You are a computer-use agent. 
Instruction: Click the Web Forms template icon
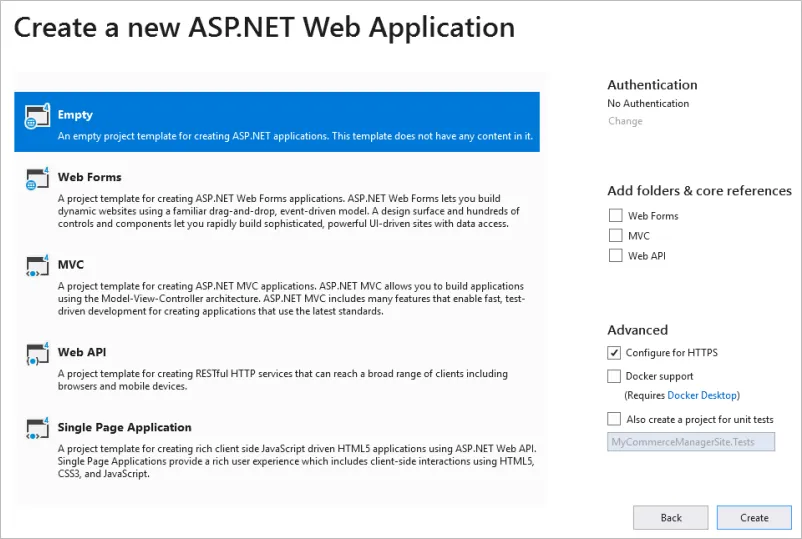[37, 178]
